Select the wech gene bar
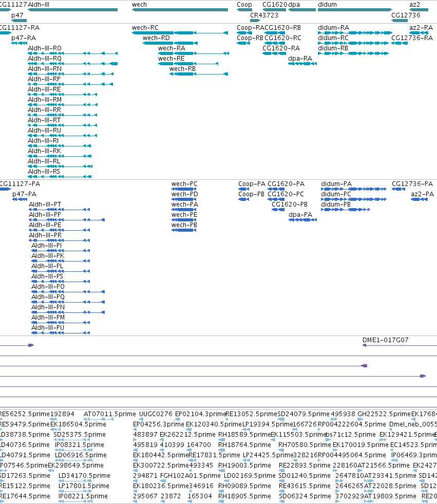 (180, 10)
